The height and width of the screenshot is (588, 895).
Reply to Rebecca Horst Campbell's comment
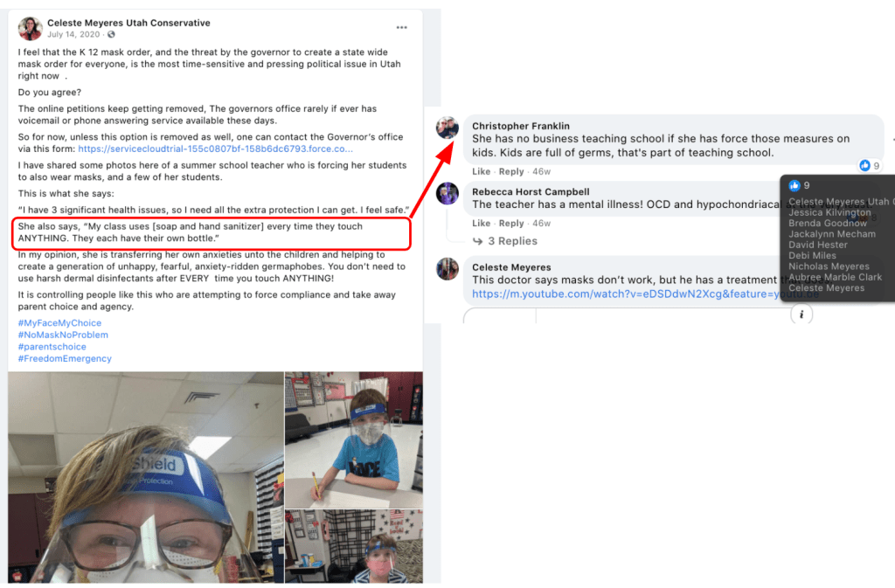pos(510,223)
